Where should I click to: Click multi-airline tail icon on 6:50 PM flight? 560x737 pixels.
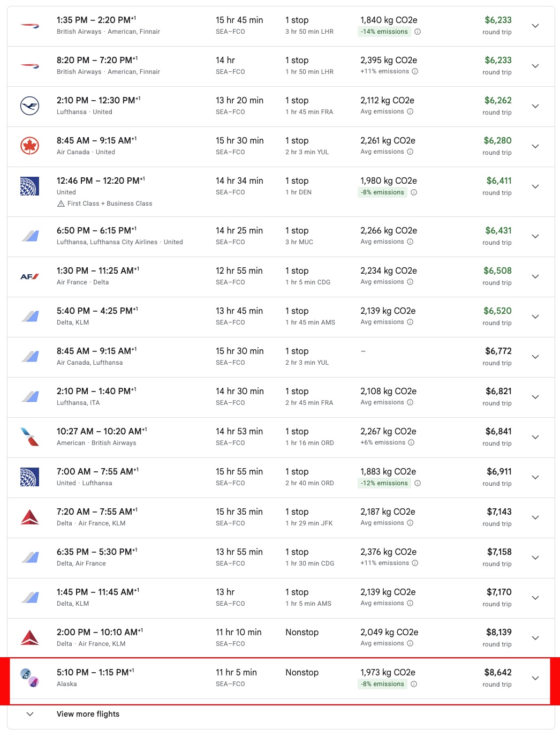(x=30, y=236)
